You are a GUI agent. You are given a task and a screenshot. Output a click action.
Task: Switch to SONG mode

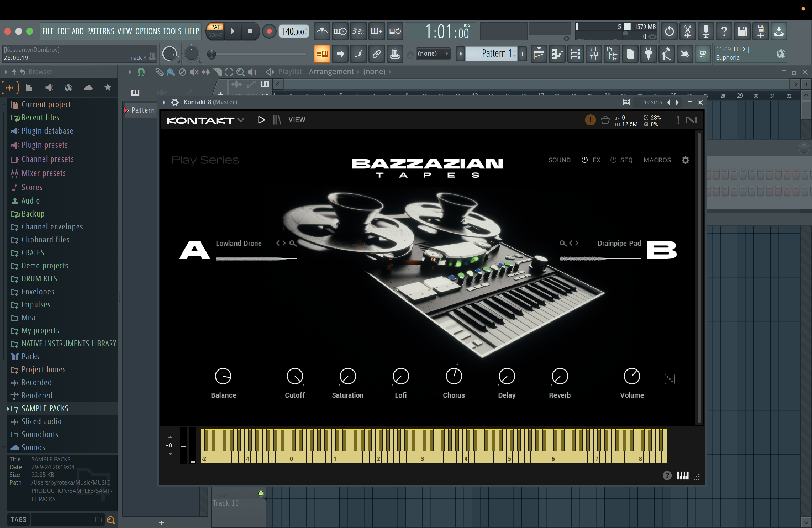tap(215, 35)
